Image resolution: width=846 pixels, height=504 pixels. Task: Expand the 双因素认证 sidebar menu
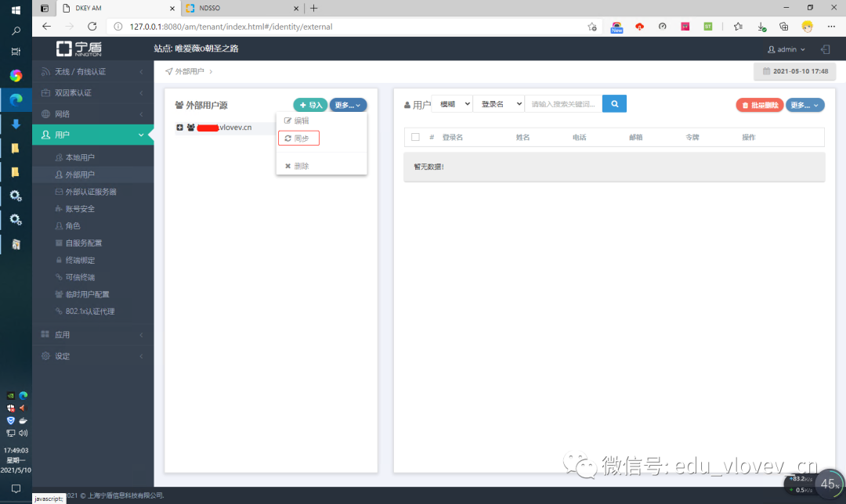click(92, 92)
